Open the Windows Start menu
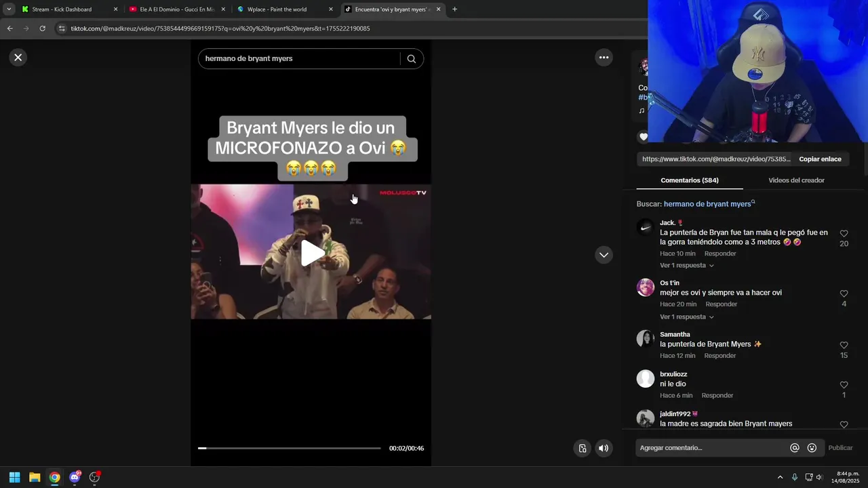Viewport: 868px width, 488px height. [x=14, y=477]
